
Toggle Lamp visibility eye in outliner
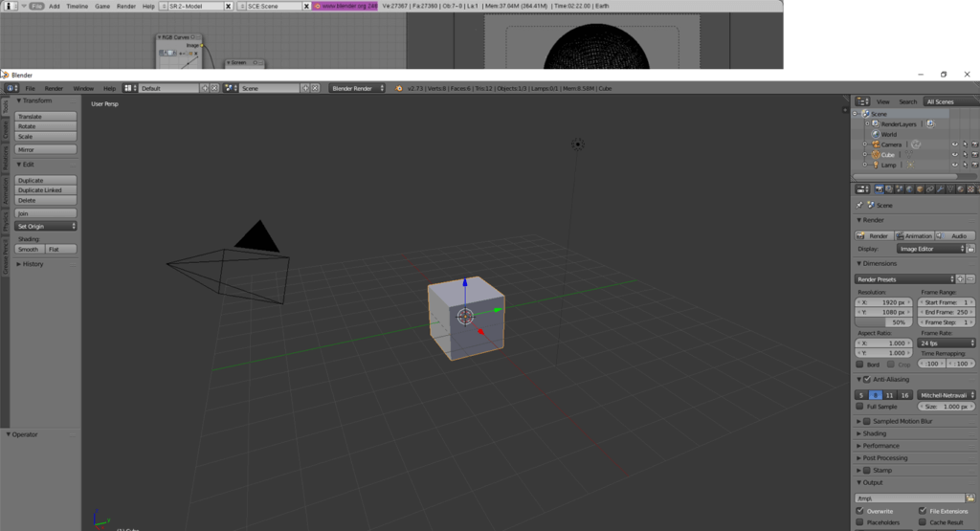(x=954, y=165)
